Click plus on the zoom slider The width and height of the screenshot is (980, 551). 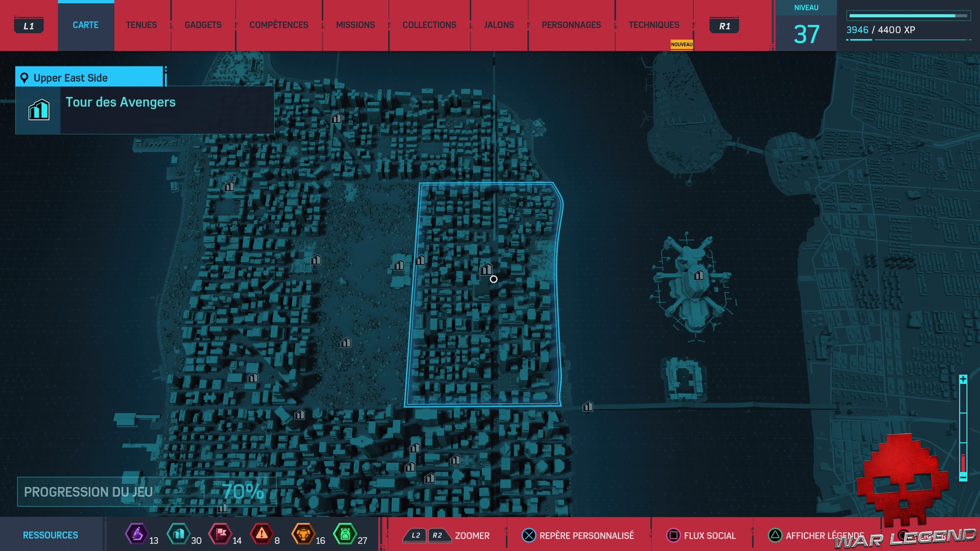[x=963, y=379]
